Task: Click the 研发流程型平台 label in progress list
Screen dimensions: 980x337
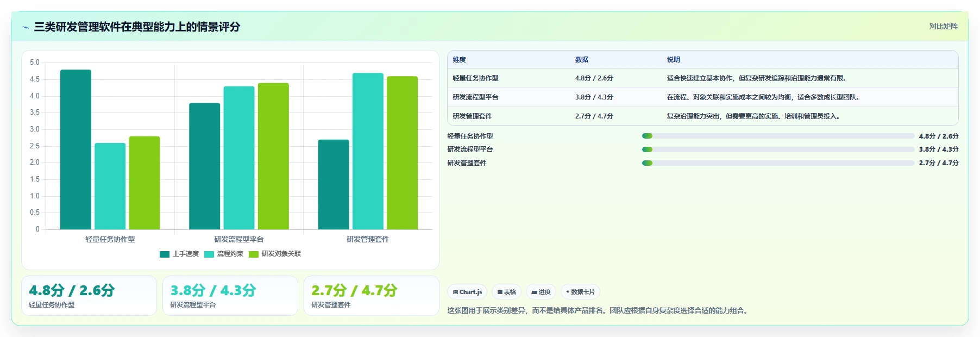Action: point(470,149)
